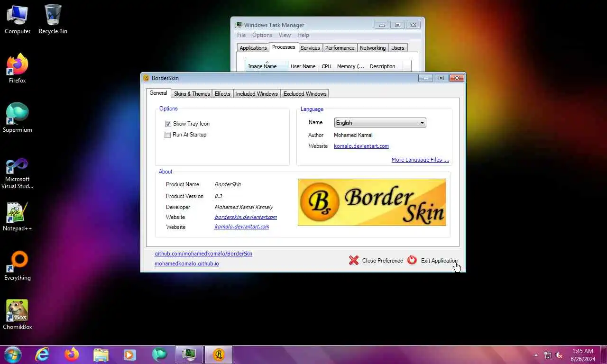The height and width of the screenshot is (364, 607).
Task: Click the muted volume tray icon
Action: pyautogui.click(x=559, y=355)
